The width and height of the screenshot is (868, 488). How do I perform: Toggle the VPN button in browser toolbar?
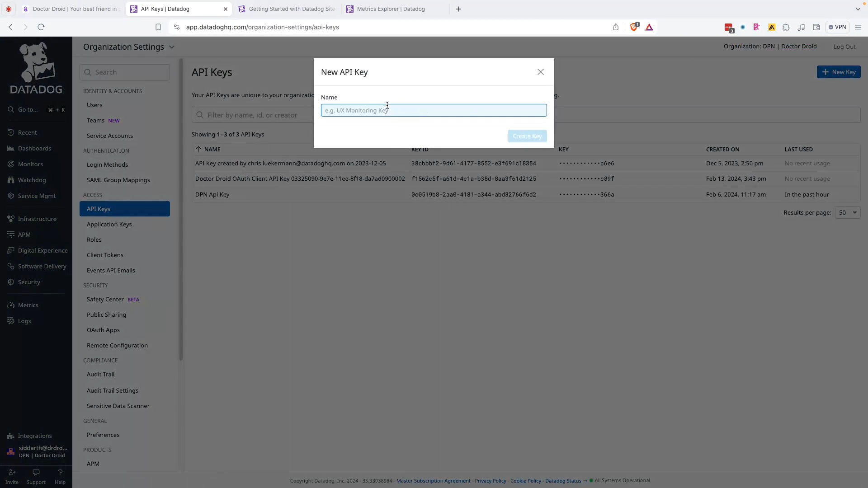(x=837, y=27)
